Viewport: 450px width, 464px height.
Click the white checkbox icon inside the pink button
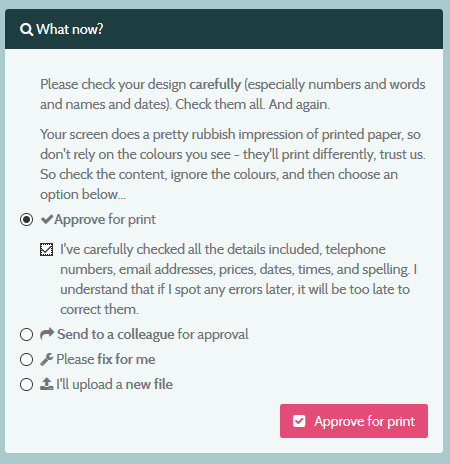(299, 421)
